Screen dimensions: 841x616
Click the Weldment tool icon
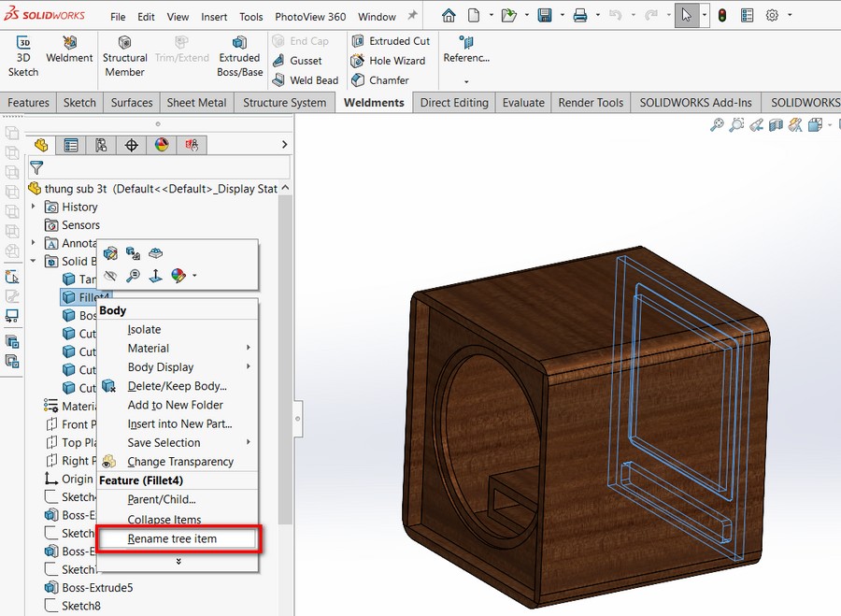coord(69,50)
